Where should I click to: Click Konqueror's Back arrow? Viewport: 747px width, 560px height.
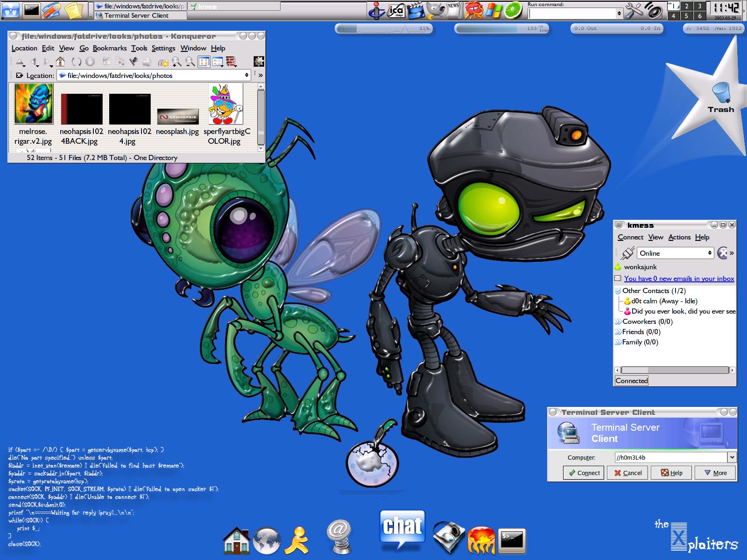pyautogui.click(x=34, y=62)
